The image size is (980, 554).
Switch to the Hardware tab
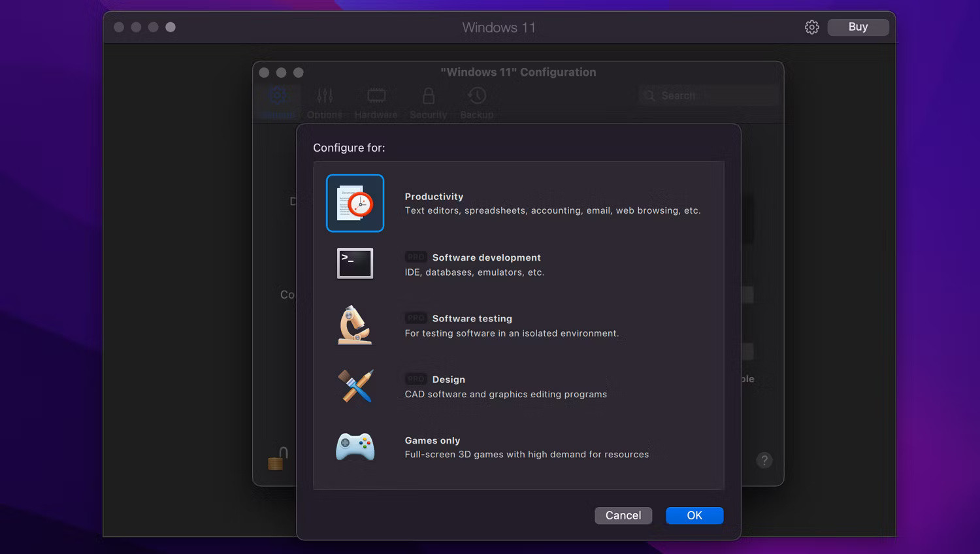(x=376, y=103)
